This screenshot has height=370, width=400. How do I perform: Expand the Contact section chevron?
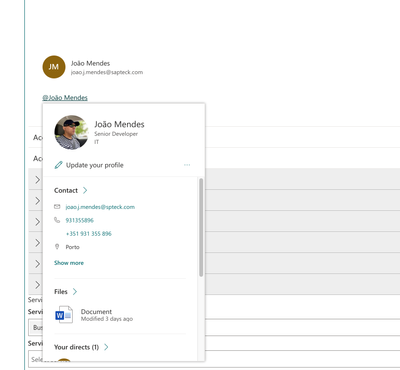[85, 190]
